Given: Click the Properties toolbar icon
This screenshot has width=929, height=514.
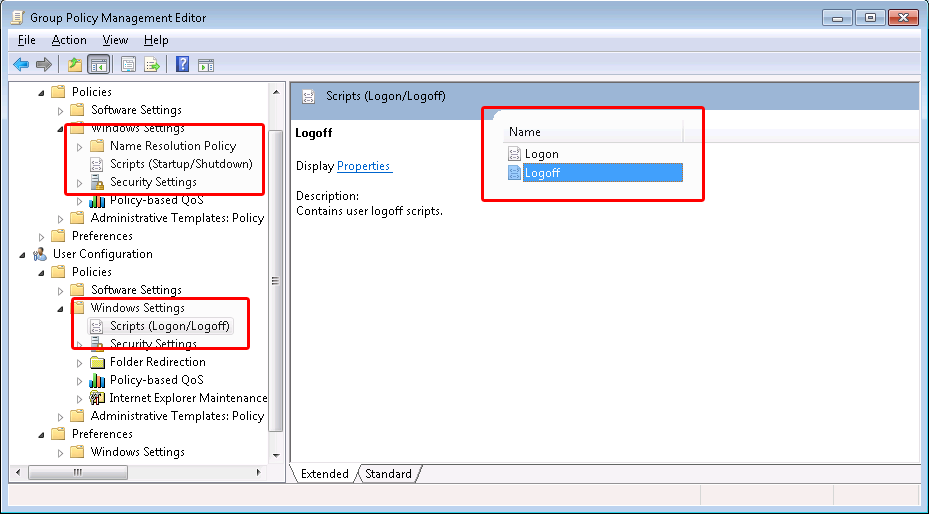Looking at the screenshot, I should pos(128,65).
